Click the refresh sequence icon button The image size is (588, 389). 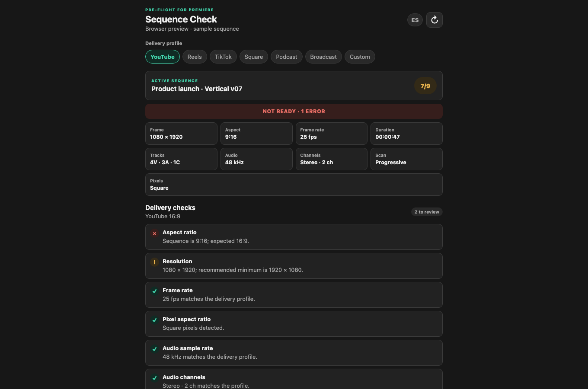tap(435, 20)
